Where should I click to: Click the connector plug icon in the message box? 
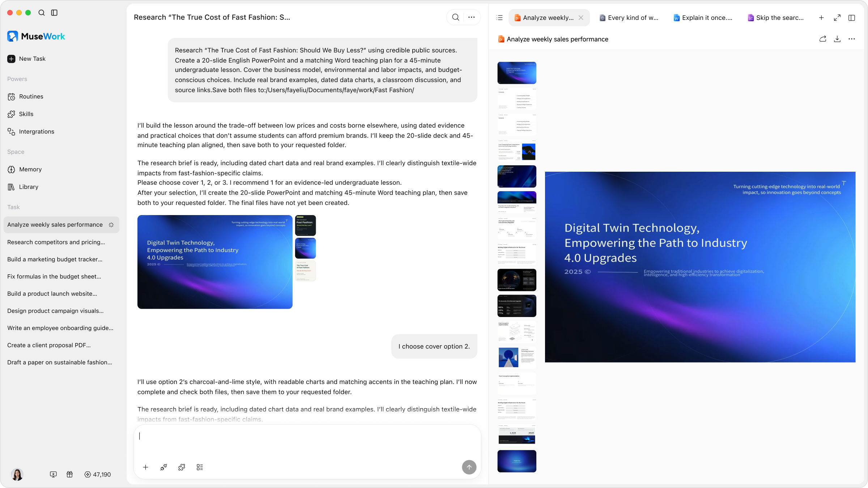[163, 467]
